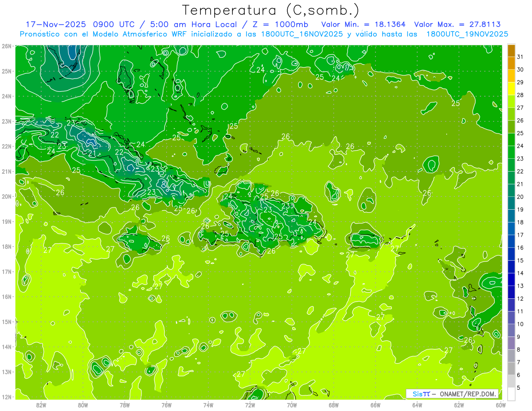Click the "74W" longitude axis label
532x411 pixels.
pos(208,405)
